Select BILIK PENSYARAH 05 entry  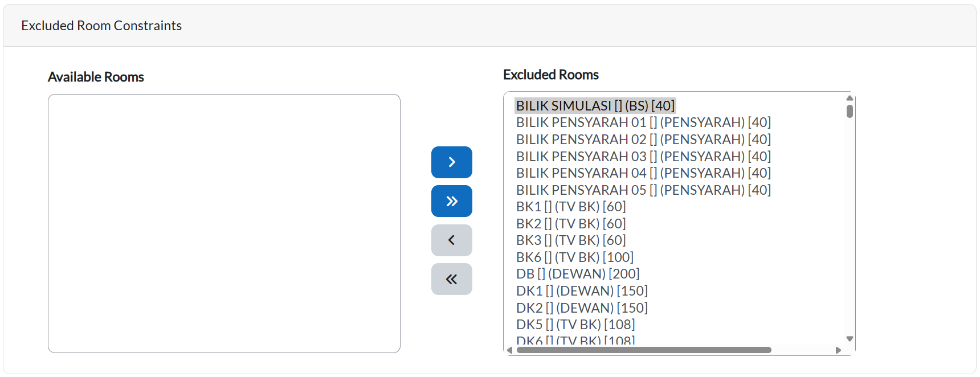tap(643, 190)
